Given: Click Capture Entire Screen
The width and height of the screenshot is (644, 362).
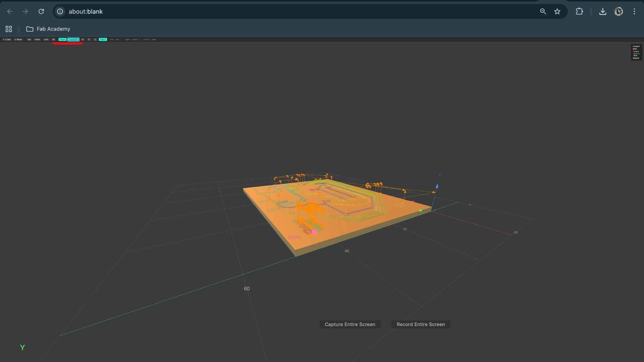Looking at the screenshot, I should pyautogui.click(x=350, y=324).
